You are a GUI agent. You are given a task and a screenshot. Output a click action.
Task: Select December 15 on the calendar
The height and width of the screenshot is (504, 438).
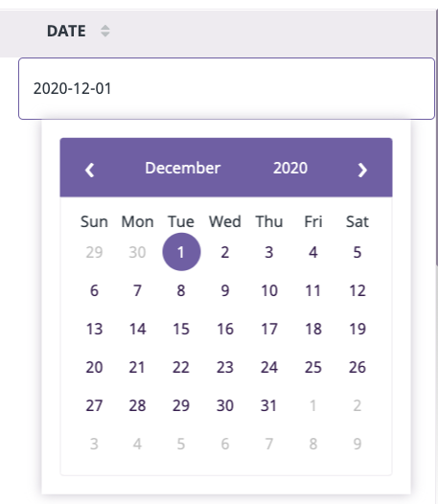pyautogui.click(x=181, y=329)
